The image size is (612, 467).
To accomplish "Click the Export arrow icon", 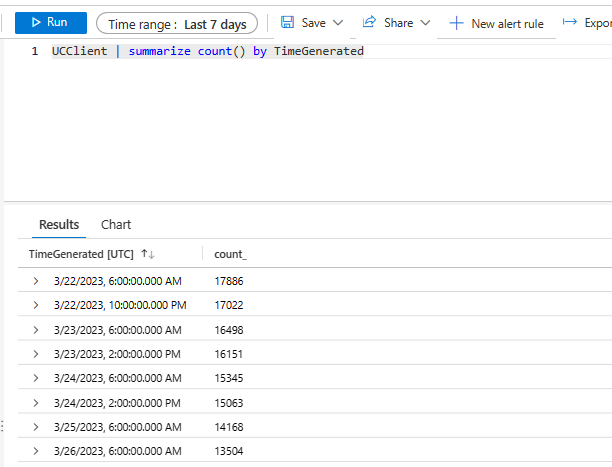I will [570, 22].
